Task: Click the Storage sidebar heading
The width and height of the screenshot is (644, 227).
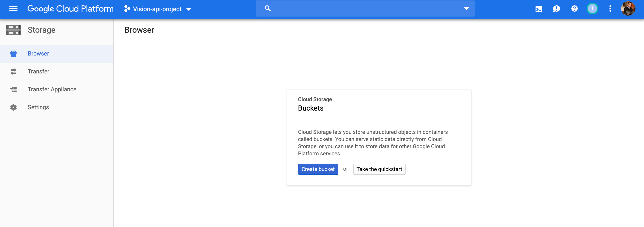Action: tap(41, 30)
